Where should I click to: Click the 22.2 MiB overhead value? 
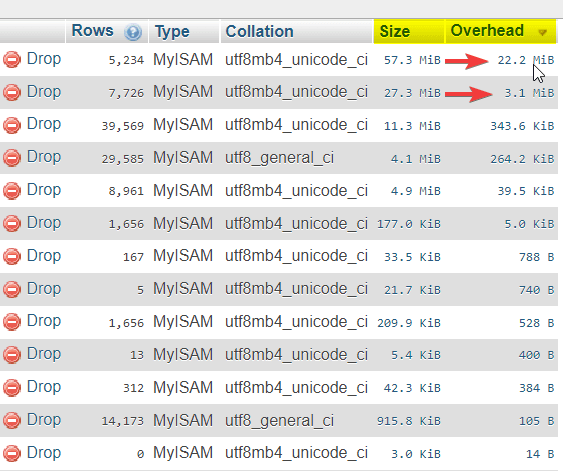(526, 60)
